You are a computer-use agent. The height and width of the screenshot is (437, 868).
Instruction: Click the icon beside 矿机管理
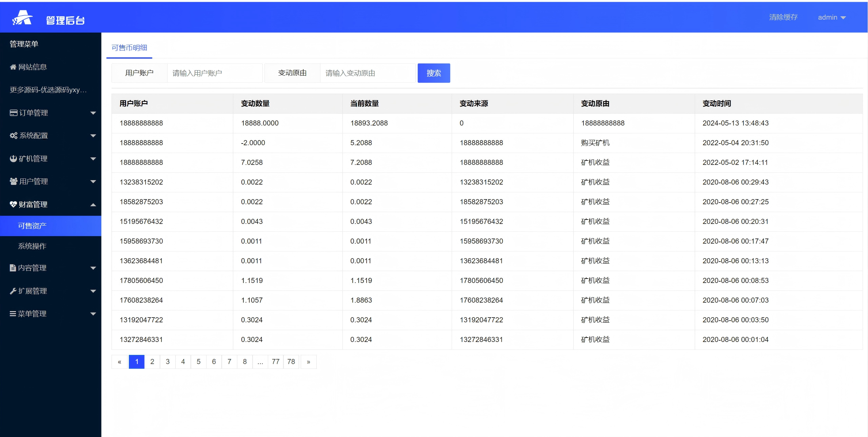coord(13,159)
